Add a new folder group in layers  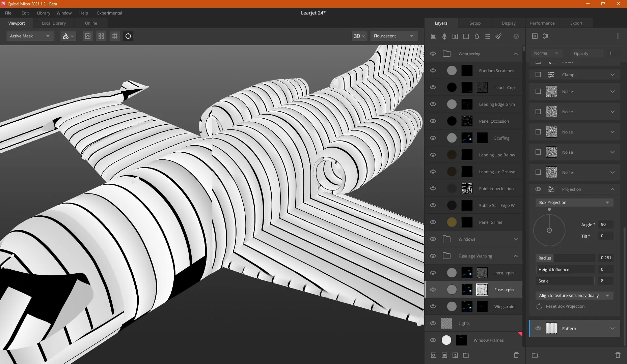(466, 355)
